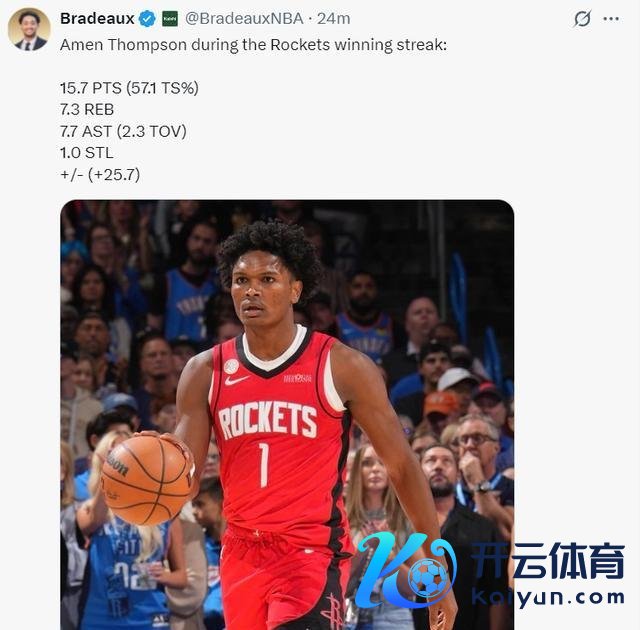Click the 7.7 AST (2.3 TOV) line
The image size is (640, 630).
point(123,131)
